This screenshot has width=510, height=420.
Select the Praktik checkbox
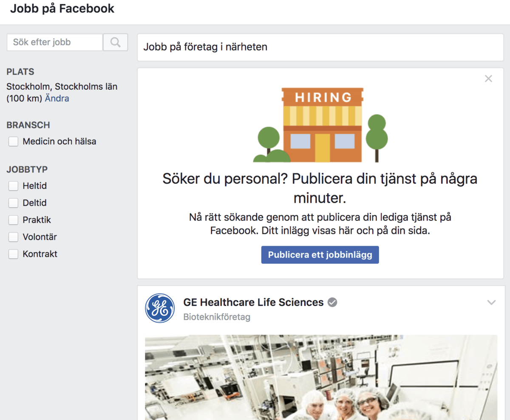[x=14, y=220]
